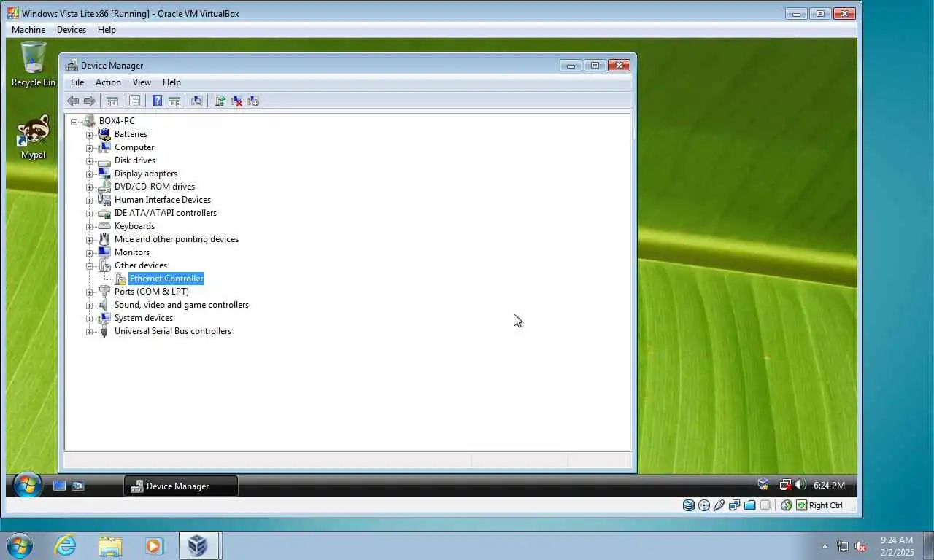Toggle the Show/Hide Action Pane toolbar icon
This screenshot has height=560, width=934.
click(x=174, y=101)
